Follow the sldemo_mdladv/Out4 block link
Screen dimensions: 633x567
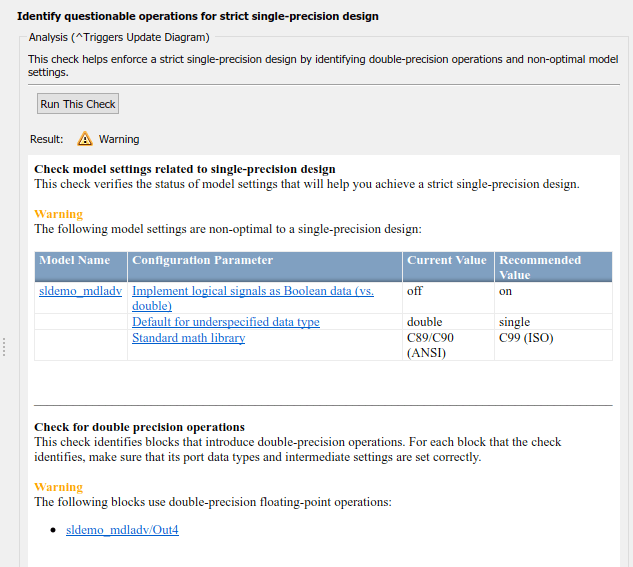pyautogui.click(x=122, y=530)
